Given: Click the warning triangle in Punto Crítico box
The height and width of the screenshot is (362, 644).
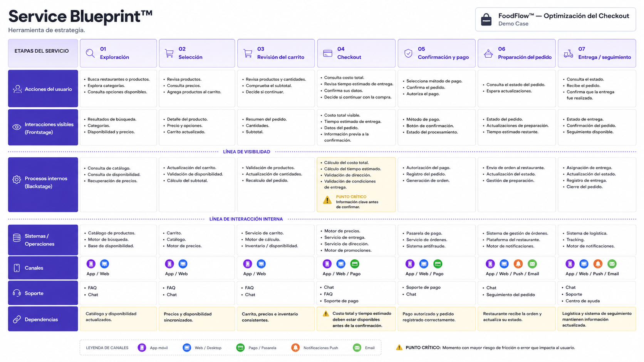Looking at the screenshot, I should (327, 200).
